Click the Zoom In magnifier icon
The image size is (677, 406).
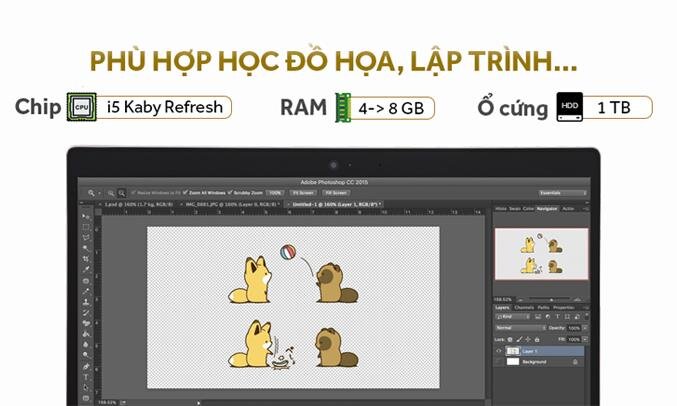click(109, 192)
